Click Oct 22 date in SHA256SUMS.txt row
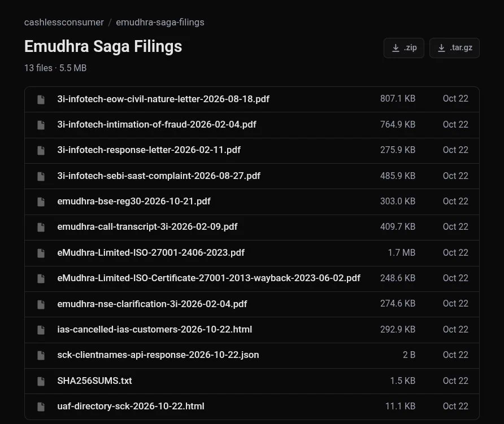Viewport: 504px width, 424px height. pyautogui.click(x=455, y=381)
